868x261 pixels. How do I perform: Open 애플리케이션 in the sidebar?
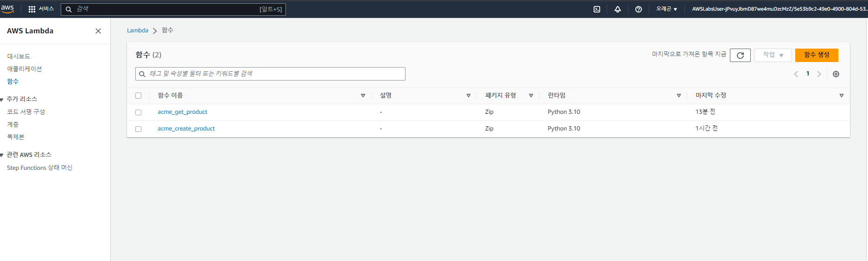(x=24, y=69)
